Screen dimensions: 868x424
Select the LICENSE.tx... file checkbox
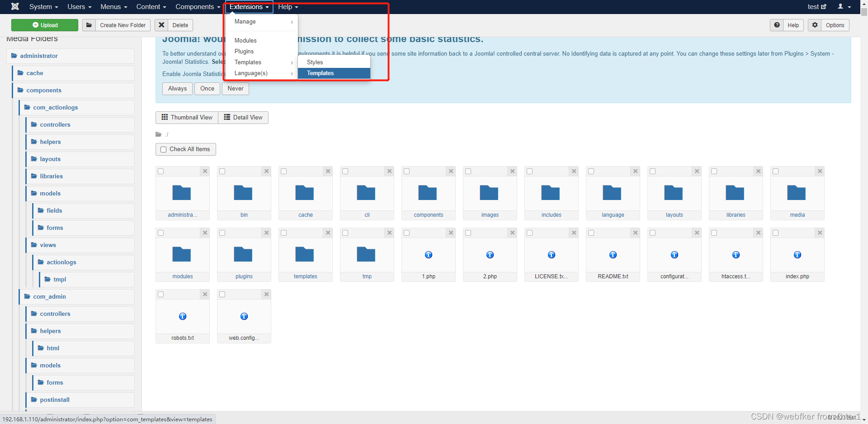click(529, 233)
